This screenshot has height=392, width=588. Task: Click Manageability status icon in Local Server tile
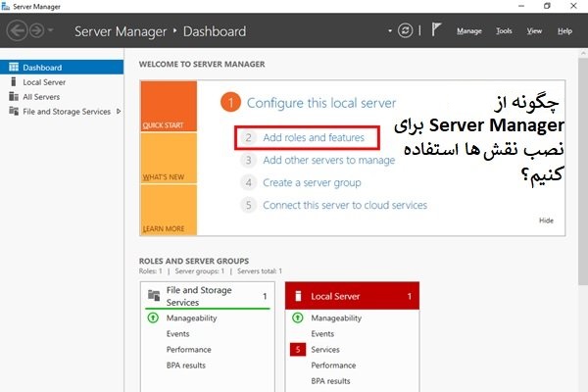pyautogui.click(x=298, y=318)
